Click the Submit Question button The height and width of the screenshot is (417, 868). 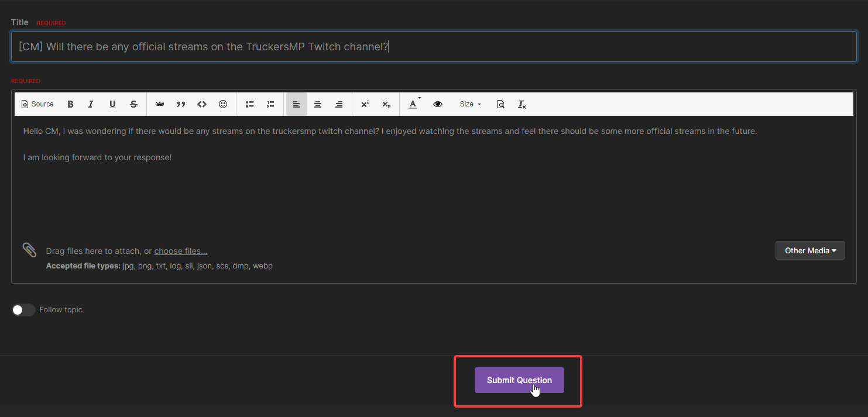(x=519, y=380)
